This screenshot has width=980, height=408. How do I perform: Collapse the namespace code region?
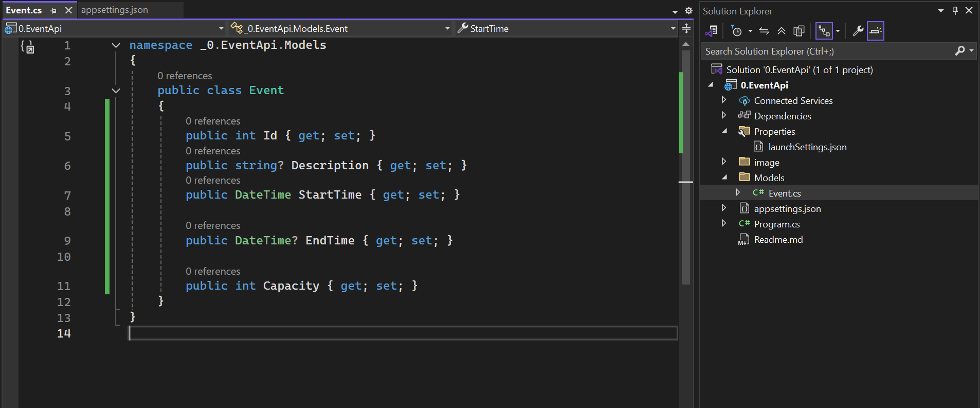pyautogui.click(x=116, y=45)
